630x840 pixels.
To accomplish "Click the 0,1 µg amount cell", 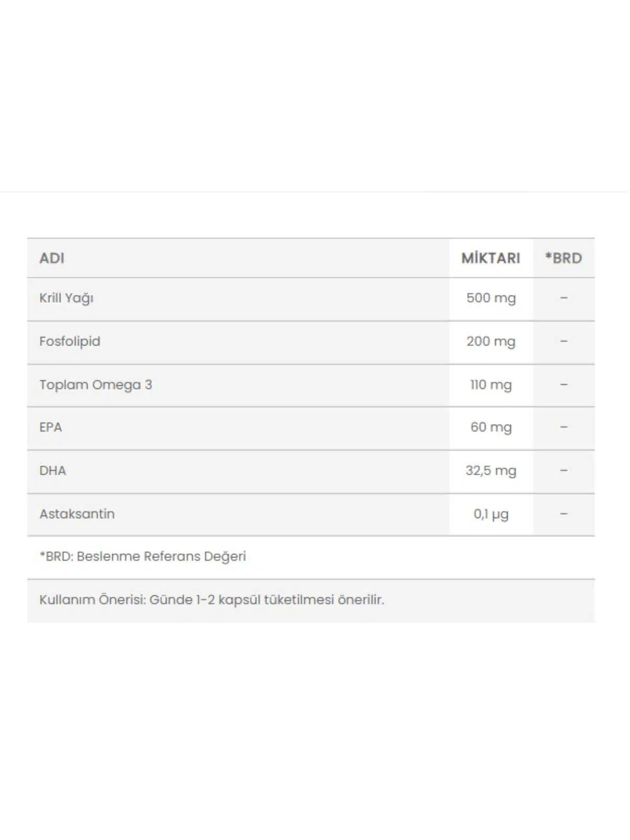I will [x=491, y=514].
